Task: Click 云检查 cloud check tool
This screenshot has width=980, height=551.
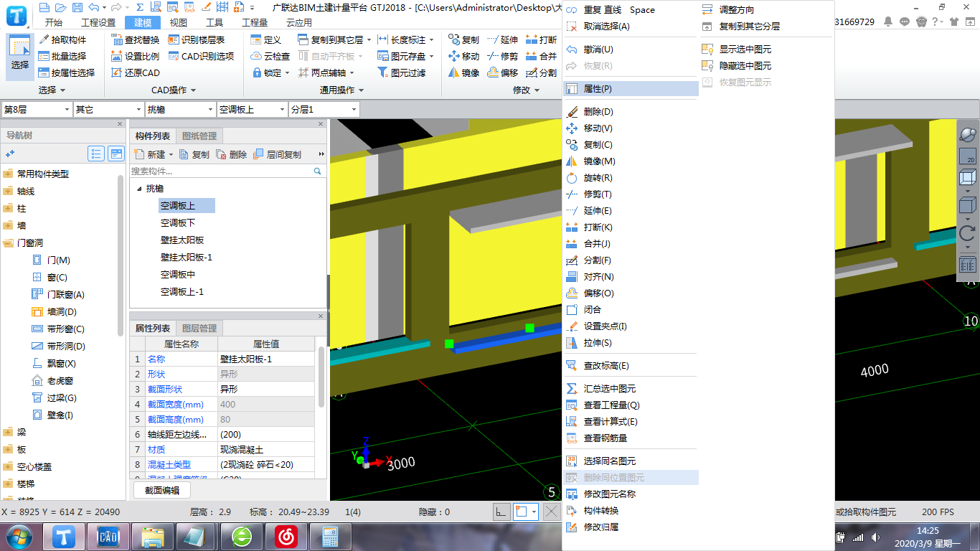Action: tap(270, 56)
